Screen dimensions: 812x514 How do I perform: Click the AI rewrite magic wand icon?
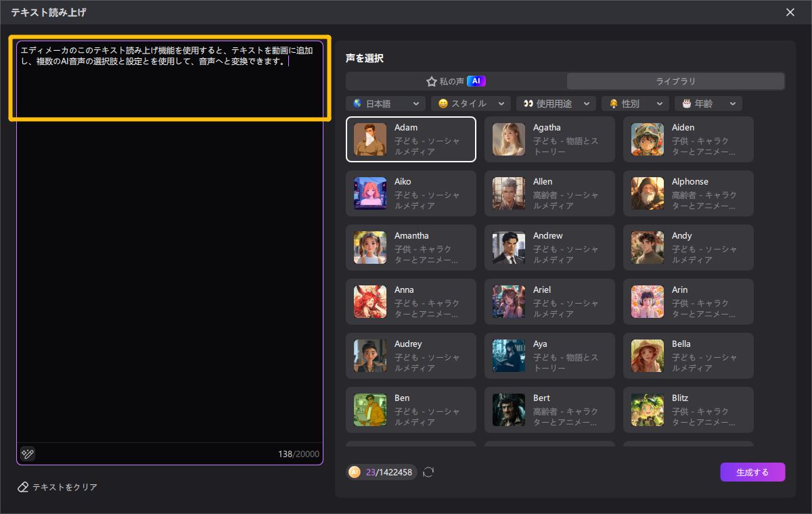pos(27,454)
